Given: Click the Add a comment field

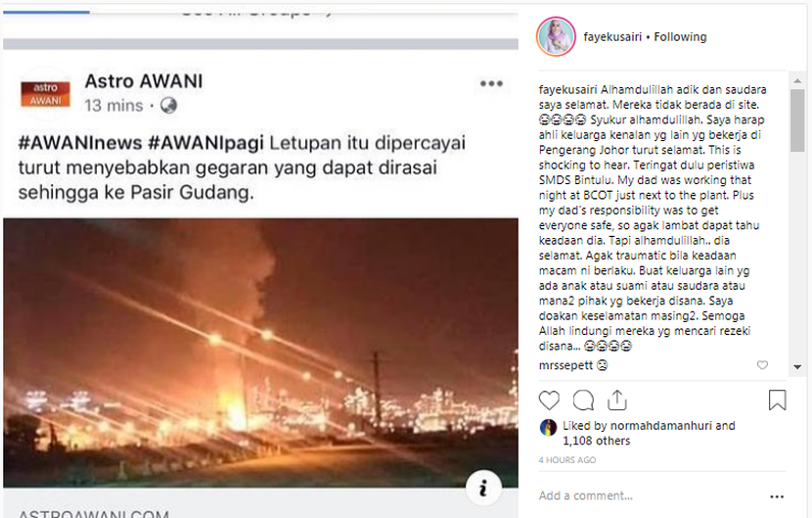Looking at the screenshot, I should pos(650,495).
